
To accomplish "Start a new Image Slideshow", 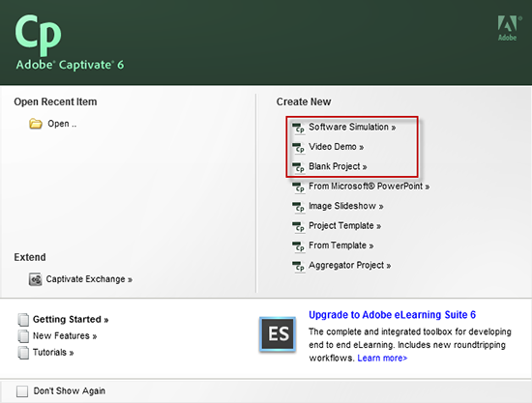I will click(346, 206).
